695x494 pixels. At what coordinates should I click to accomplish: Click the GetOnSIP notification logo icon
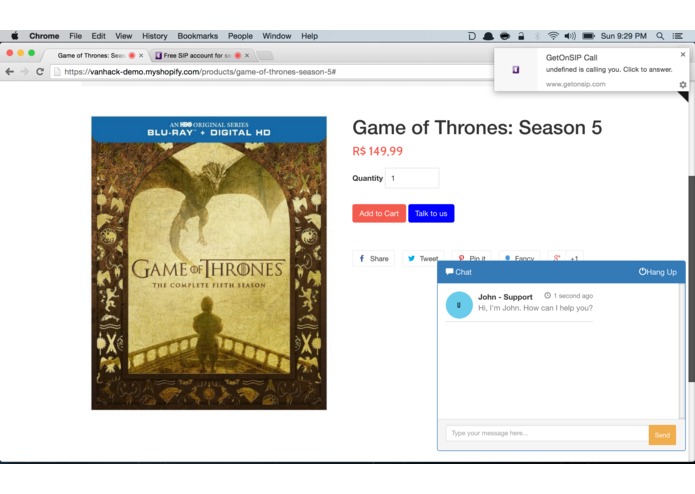click(515, 70)
